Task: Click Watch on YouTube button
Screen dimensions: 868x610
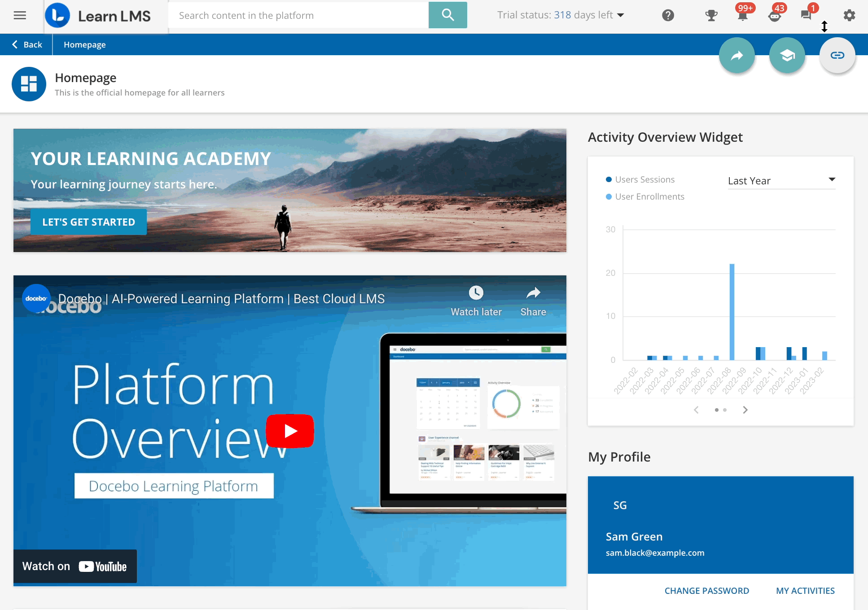Action: point(75,566)
